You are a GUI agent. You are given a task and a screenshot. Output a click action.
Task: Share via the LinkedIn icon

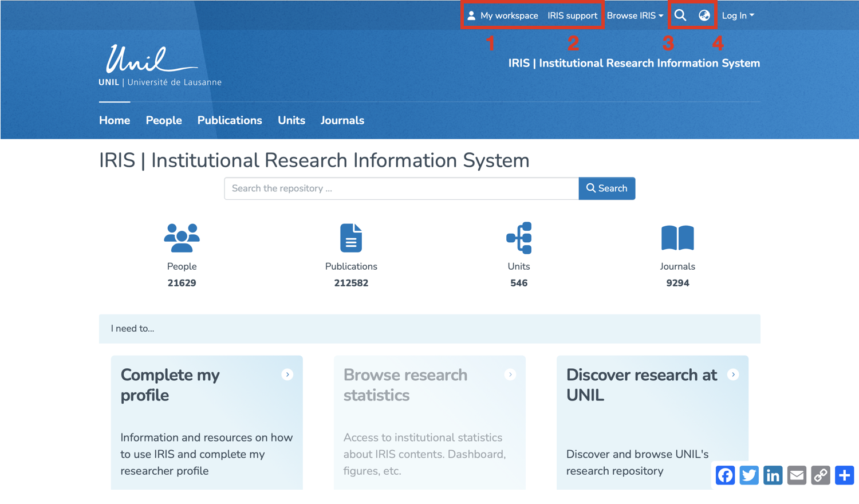pyautogui.click(x=773, y=475)
